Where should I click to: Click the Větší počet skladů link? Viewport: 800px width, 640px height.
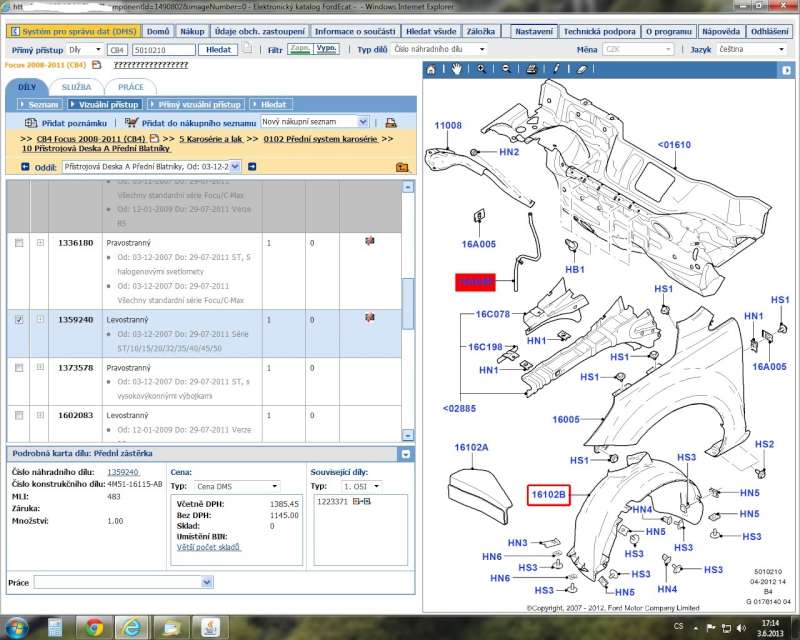[209, 547]
